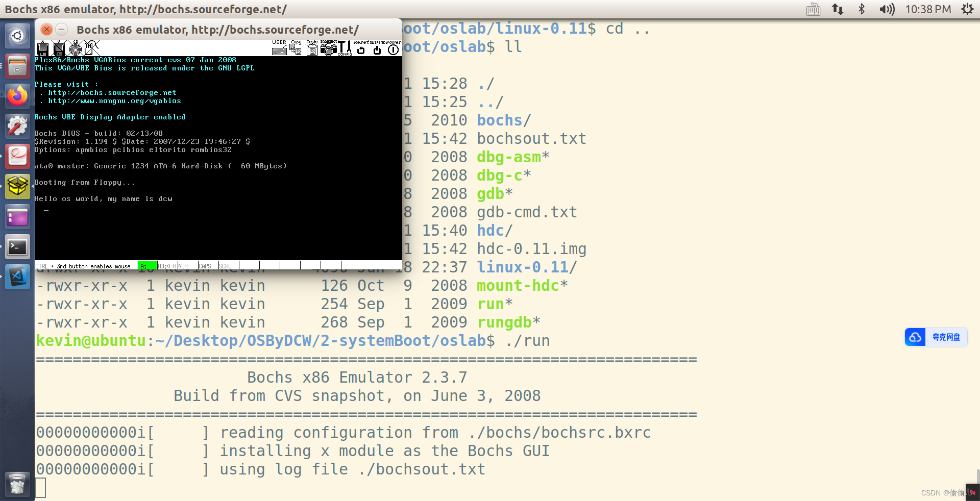Click the 'll' command in terminal

(x=513, y=47)
